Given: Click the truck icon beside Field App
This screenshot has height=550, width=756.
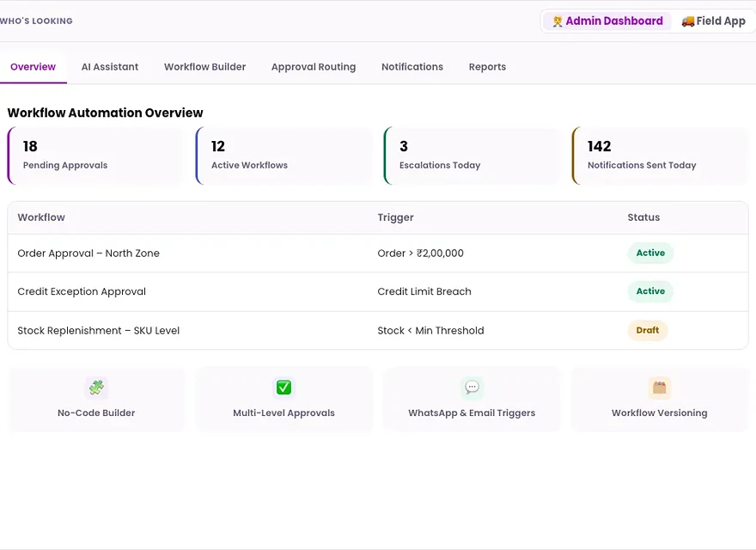Looking at the screenshot, I should tap(688, 21).
